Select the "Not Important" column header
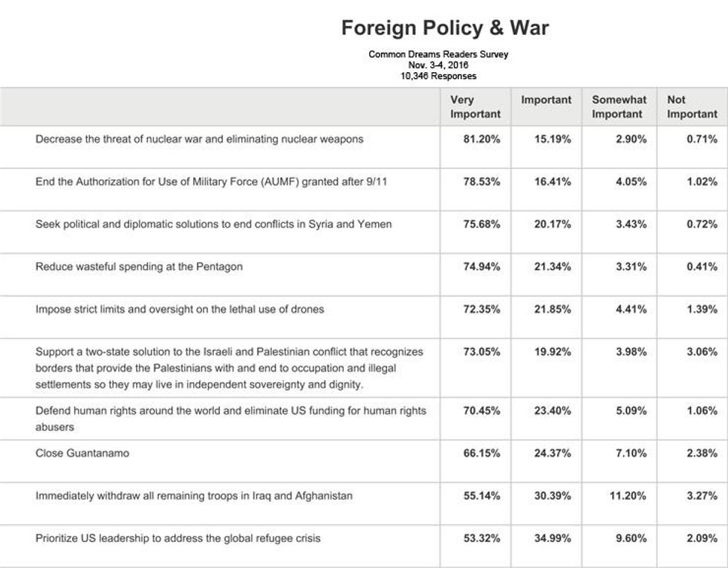This screenshot has height=568, width=728. point(692,107)
